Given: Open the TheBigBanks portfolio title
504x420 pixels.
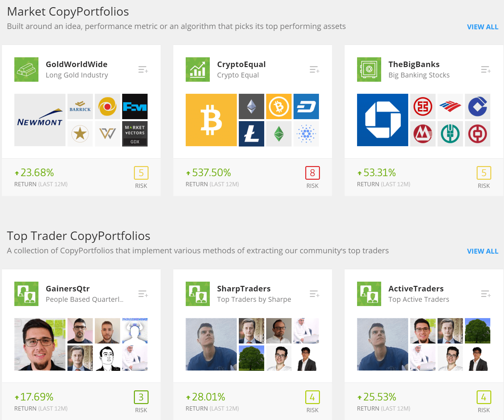Looking at the screenshot, I should click(x=414, y=64).
